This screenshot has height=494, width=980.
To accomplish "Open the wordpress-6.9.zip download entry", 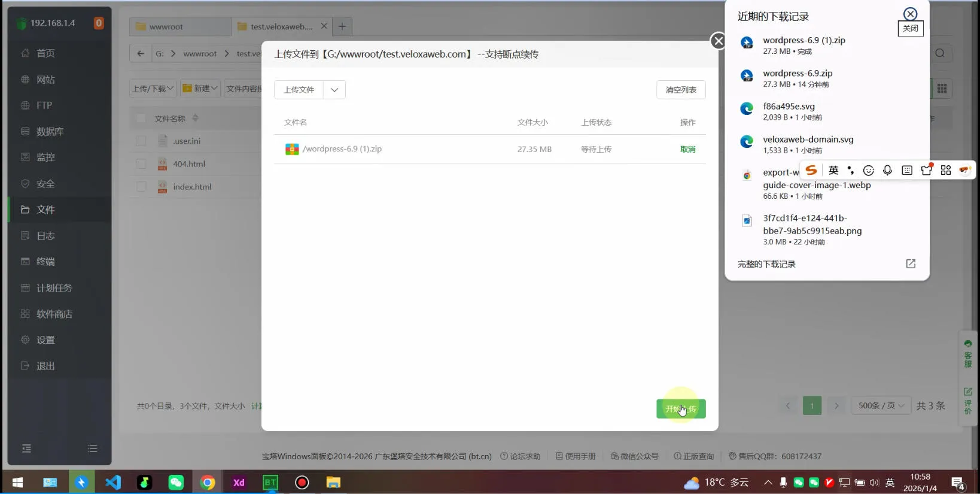I will (x=798, y=74).
